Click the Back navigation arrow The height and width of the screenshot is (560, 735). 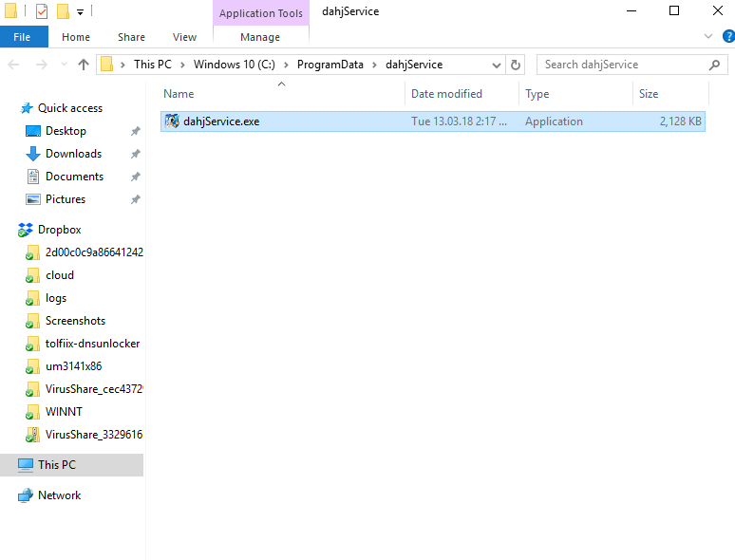tap(14, 65)
